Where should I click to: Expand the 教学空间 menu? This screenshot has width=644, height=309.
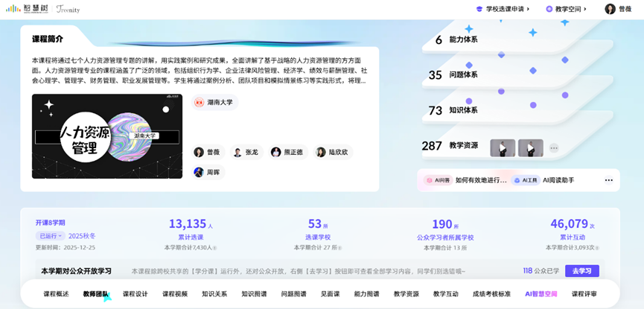[566, 9]
